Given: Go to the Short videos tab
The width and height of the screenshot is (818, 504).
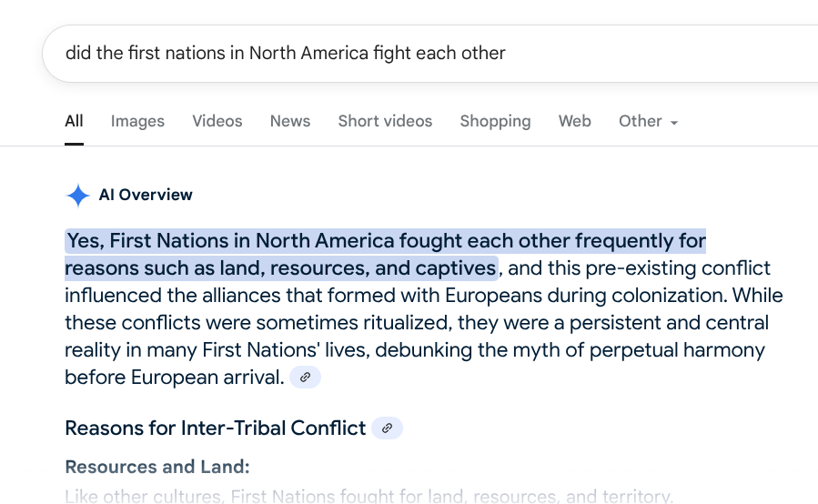Looking at the screenshot, I should click(x=385, y=121).
